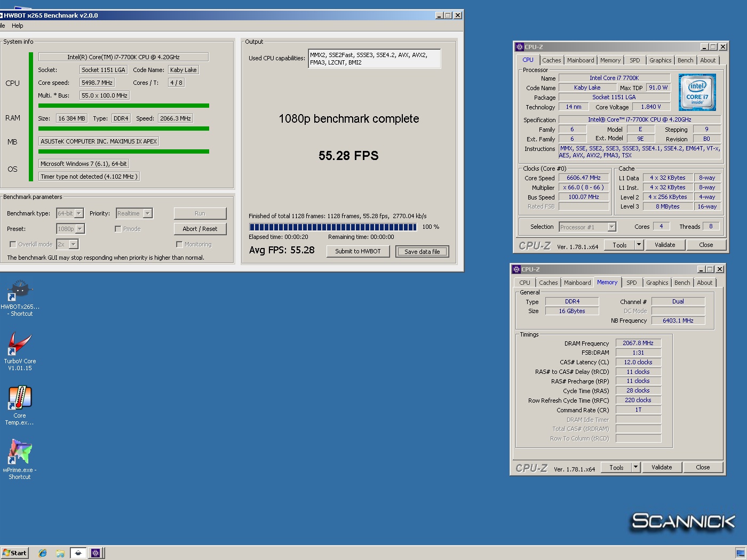This screenshot has height=560, width=747.
Task: Click motherboard MAXIMUS IX APEX field
Action: click(99, 141)
